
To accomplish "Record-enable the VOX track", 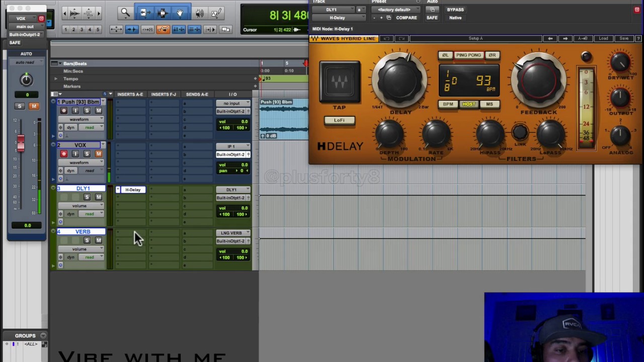I will click(x=63, y=154).
